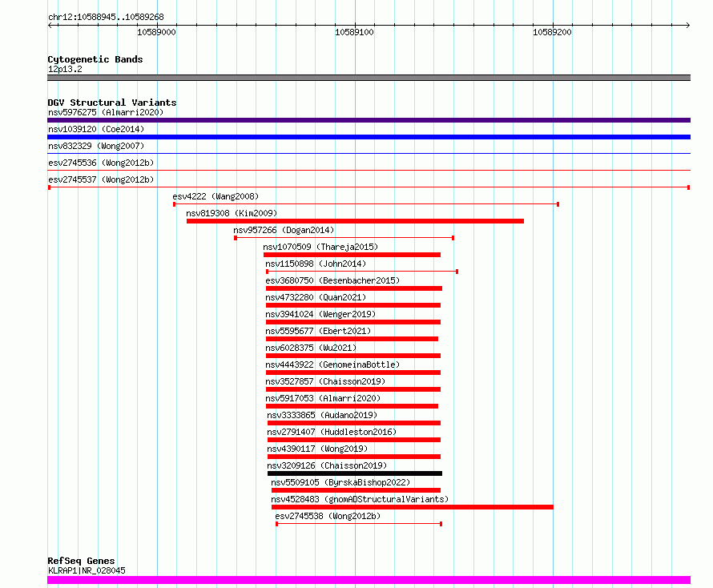Click the red nsv5509105 variant bar

[356, 490]
